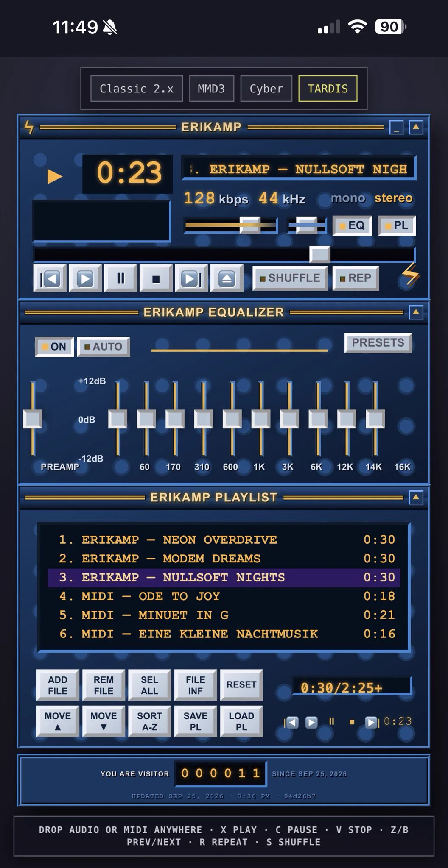Image resolution: width=448 pixels, height=868 pixels.
Task: Click the PREAMP slider handle
Action: coord(33,419)
